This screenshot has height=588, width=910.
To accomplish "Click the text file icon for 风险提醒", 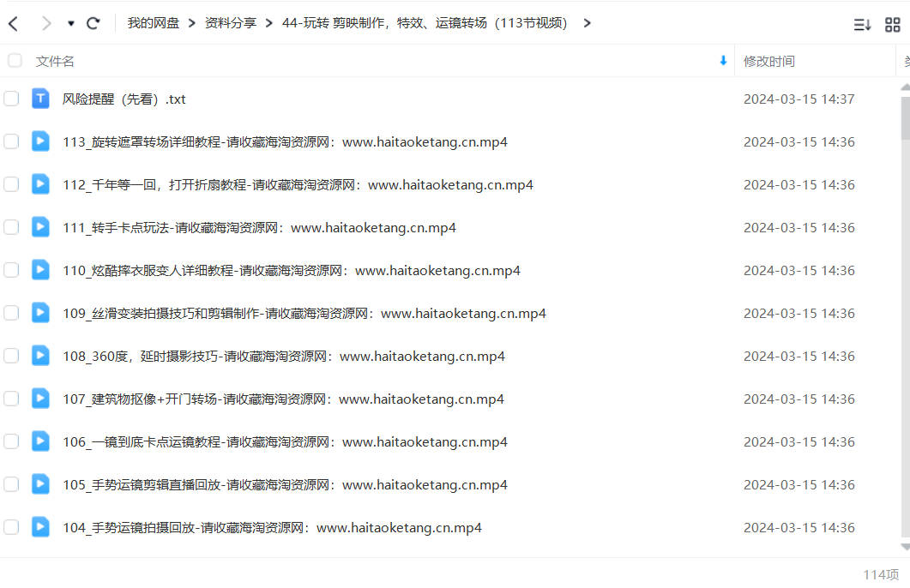I will (40, 99).
